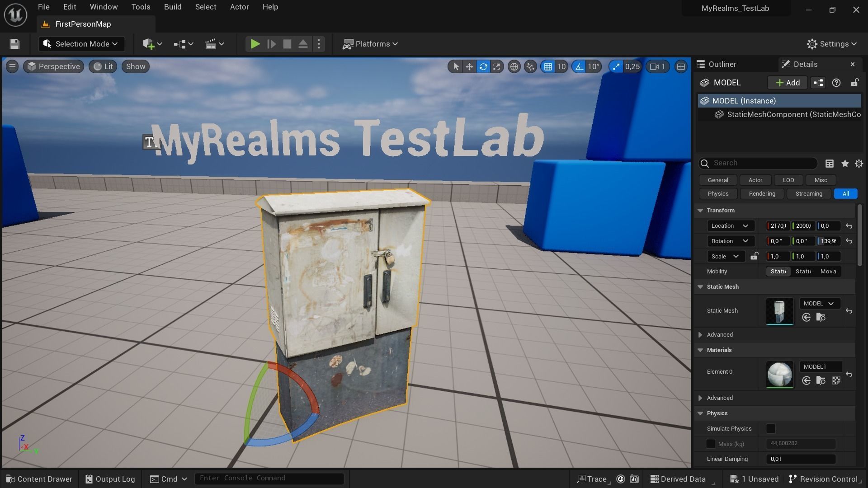
Task: Open the Content Drawer
Action: tap(39, 479)
